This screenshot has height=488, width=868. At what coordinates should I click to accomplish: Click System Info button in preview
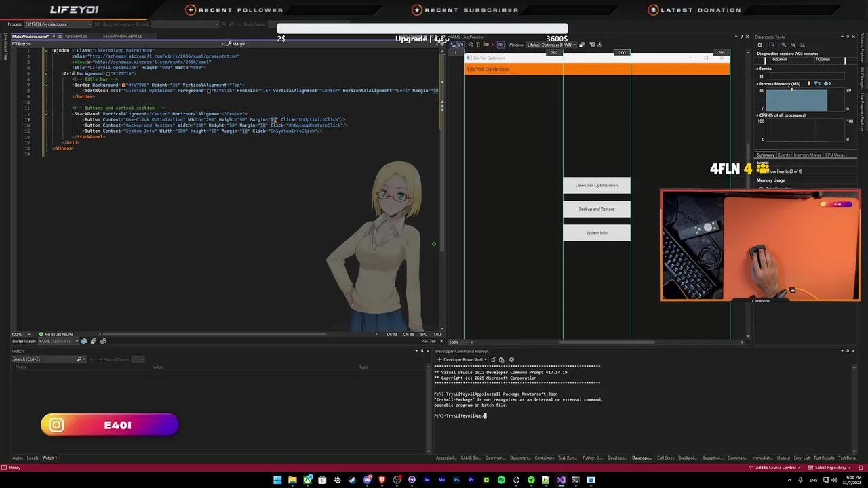click(597, 232)
